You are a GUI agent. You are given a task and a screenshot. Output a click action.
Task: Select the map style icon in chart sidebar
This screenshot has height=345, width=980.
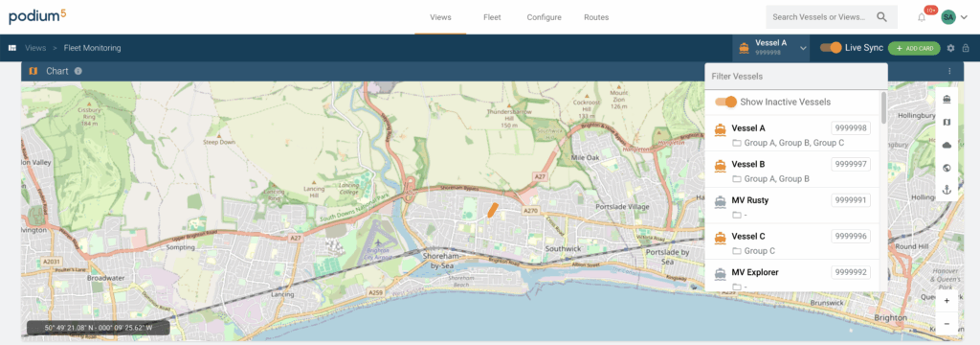pos(947,122)
